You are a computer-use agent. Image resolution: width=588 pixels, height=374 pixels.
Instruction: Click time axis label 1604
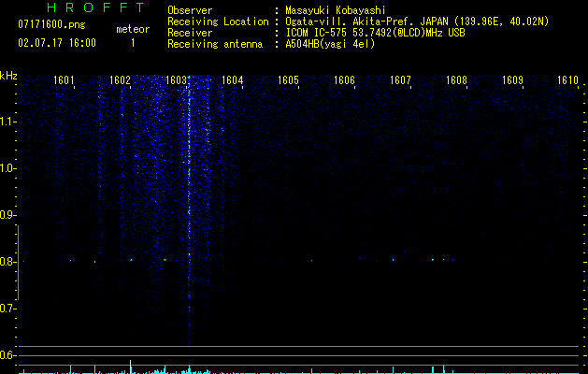pos(232,80)
